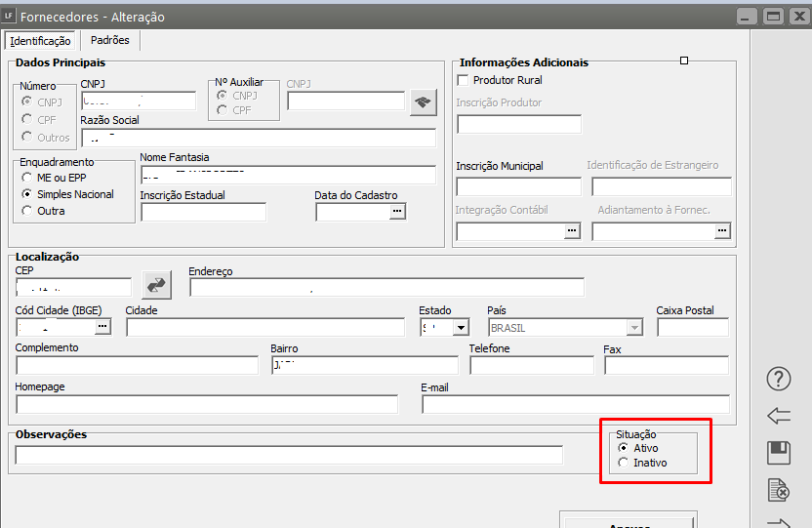Image resolution: width=812 pixels, height=528 pixels.
Task: Open the Integração Contábil lookup button
Action: (572, 231)
